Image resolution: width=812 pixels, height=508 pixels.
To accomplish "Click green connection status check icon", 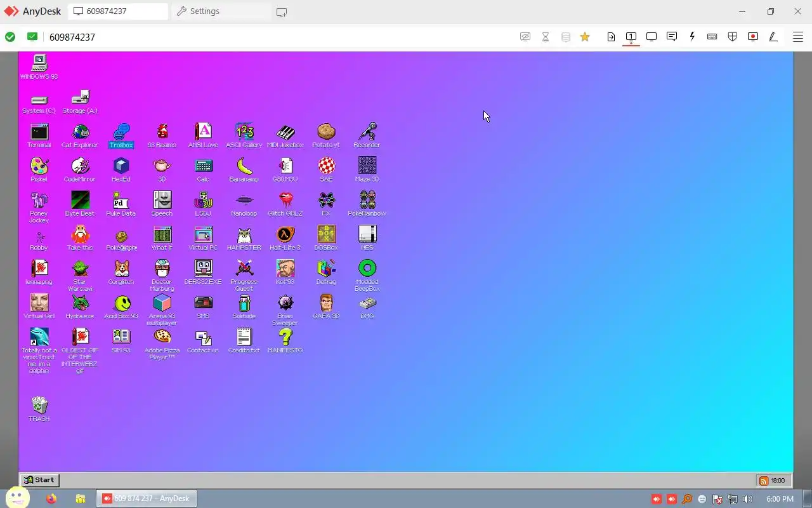I will pyautogui.click(x=10, y=37).
